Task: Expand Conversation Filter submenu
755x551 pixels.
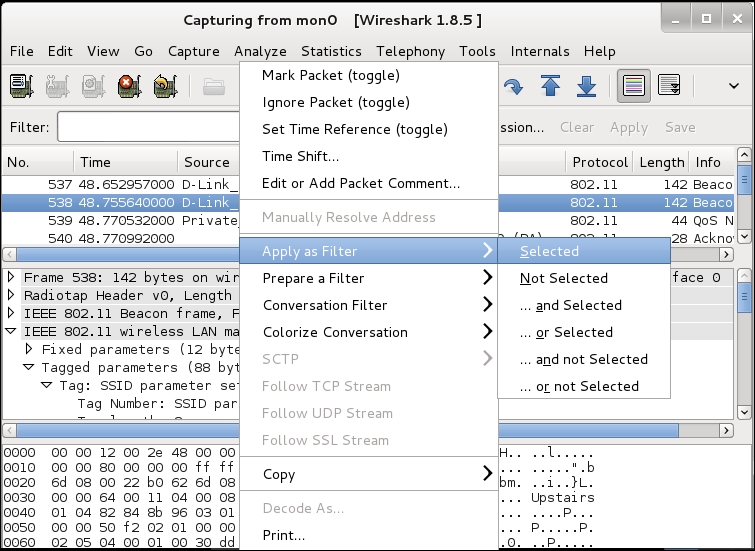Action: (369, 305)
